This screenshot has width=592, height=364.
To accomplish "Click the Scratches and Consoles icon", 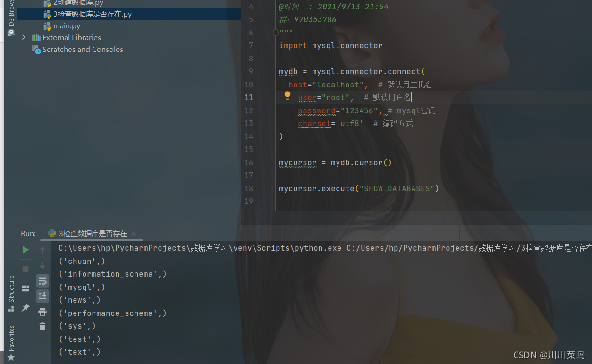I will (36, 49).
